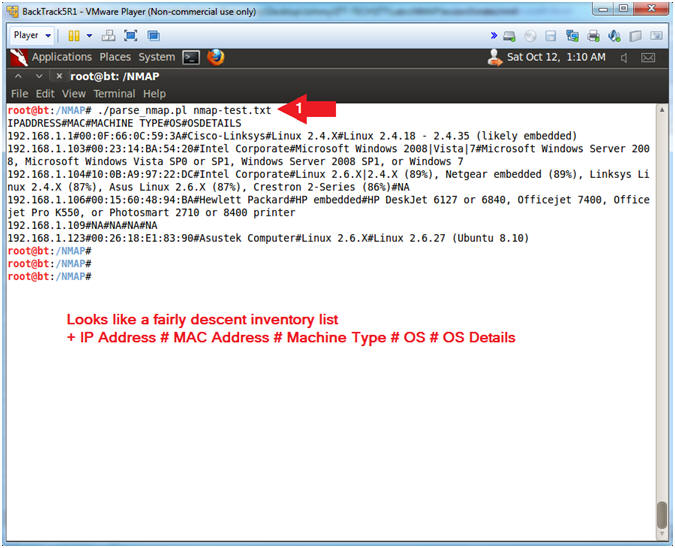Click the 192.168.1.104 output line
The image size is (675, 548).
click(329, 181)
